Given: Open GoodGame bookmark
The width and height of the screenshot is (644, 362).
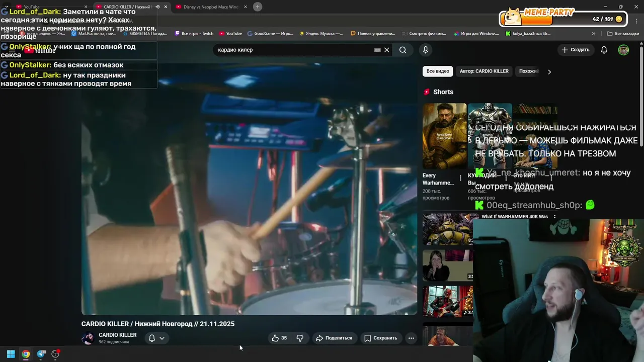Looking at the screenshot, I should point(270,34).
